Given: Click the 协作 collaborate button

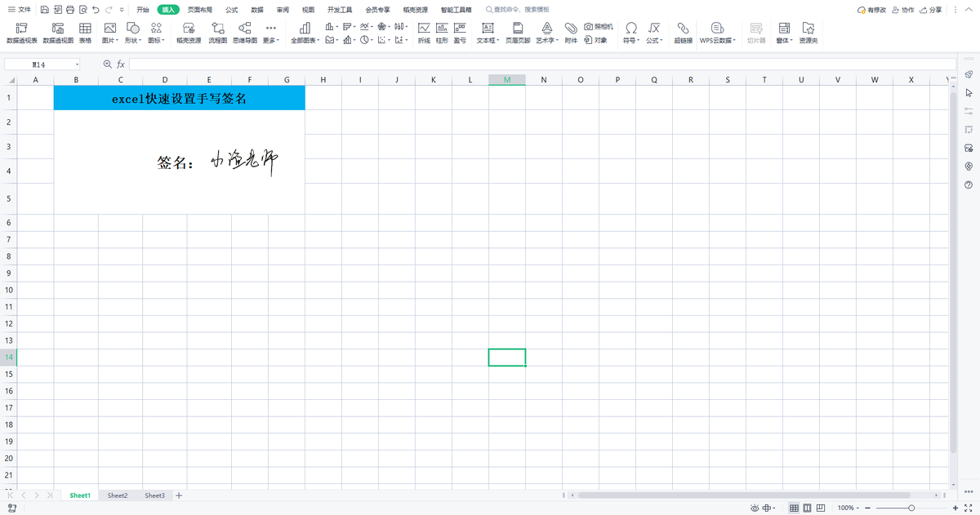Looking at the screenshot, I should [x=903, y=10].
